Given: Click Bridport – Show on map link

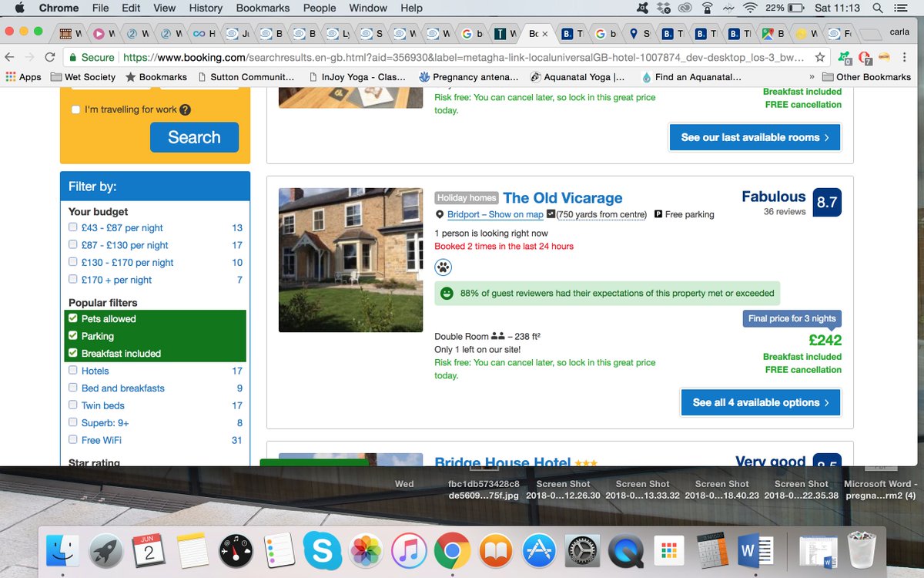Looking at the screenshot, I should tap(495, 214).
